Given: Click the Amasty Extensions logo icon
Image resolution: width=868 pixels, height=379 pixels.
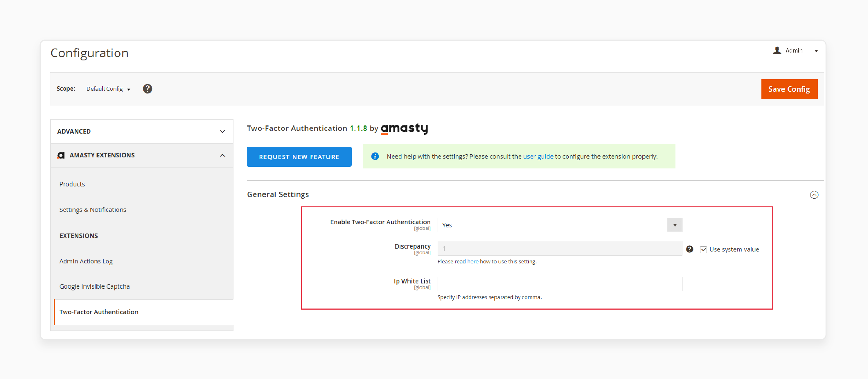Looking at the screenshot, I should pos(61,155).
